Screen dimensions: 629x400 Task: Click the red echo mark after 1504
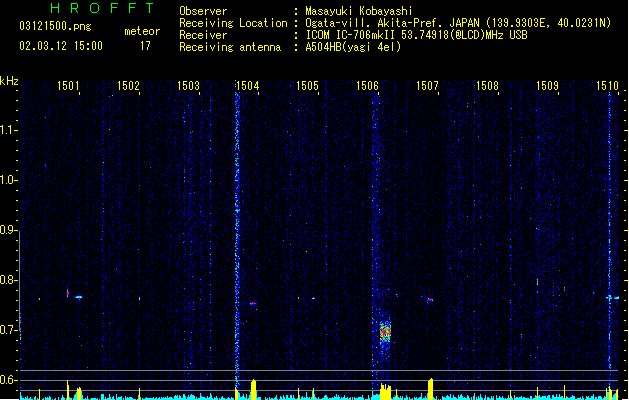point(253,304)
